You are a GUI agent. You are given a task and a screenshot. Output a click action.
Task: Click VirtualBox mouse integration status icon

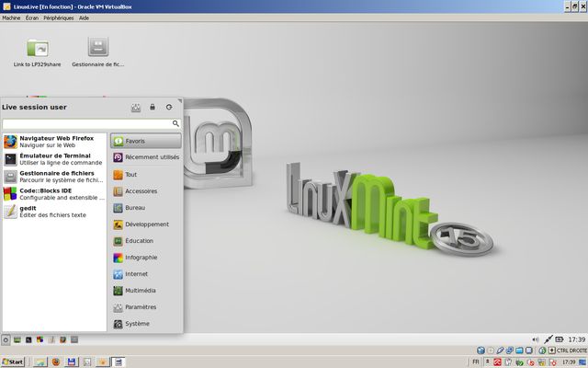point(542,351)
